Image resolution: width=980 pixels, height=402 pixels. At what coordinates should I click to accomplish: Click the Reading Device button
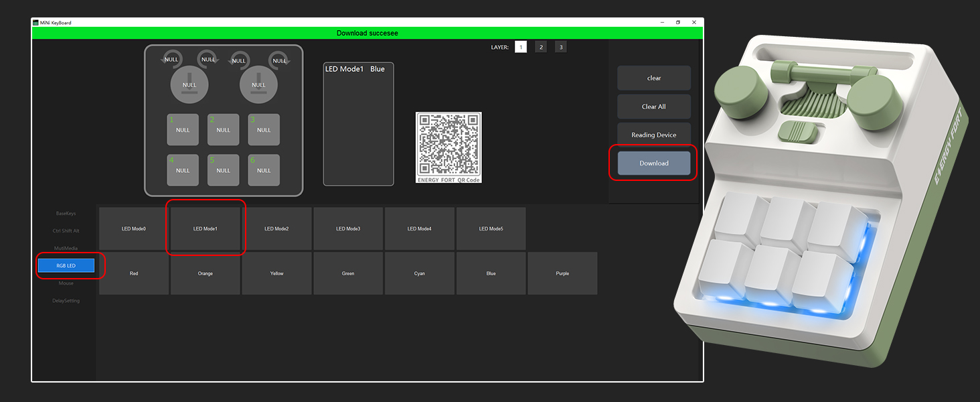point(653,134)
